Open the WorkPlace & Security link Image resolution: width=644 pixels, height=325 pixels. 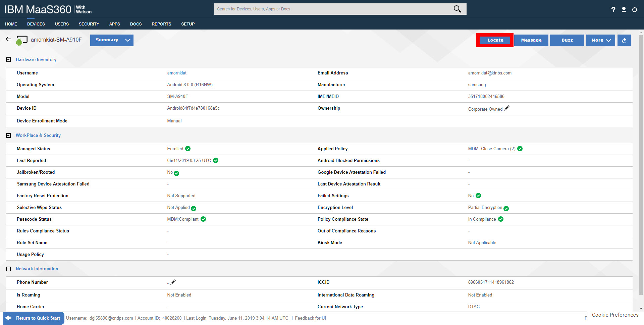(x=38, y=136)
